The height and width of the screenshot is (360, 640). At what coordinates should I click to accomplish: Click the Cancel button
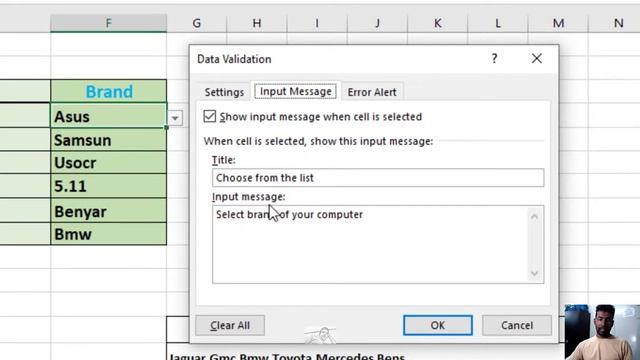point(517,325)
